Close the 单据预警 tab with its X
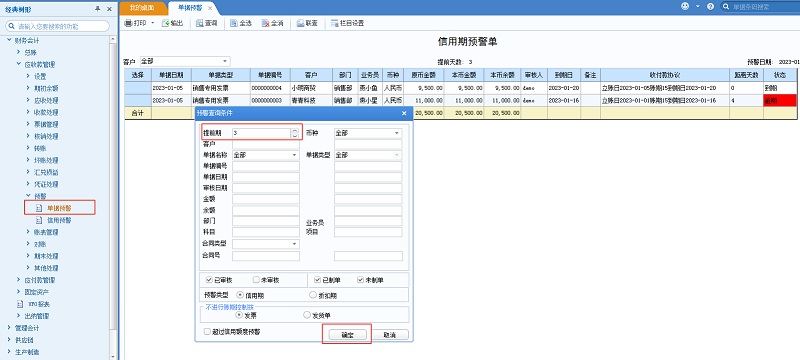The height and width of the screenshot is (360, 800). 210,8
